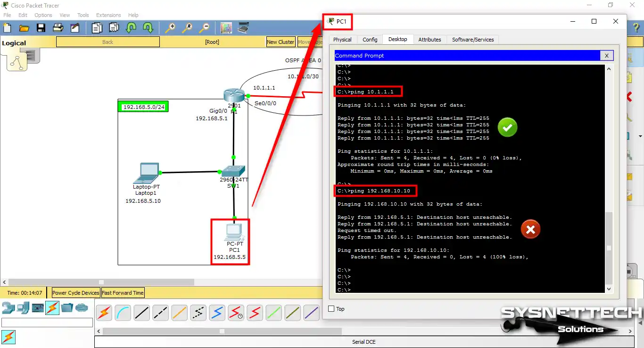This screenshot has height=348, width=644.
Task: Select the Network Devices category icon
Action: point(8,308)
